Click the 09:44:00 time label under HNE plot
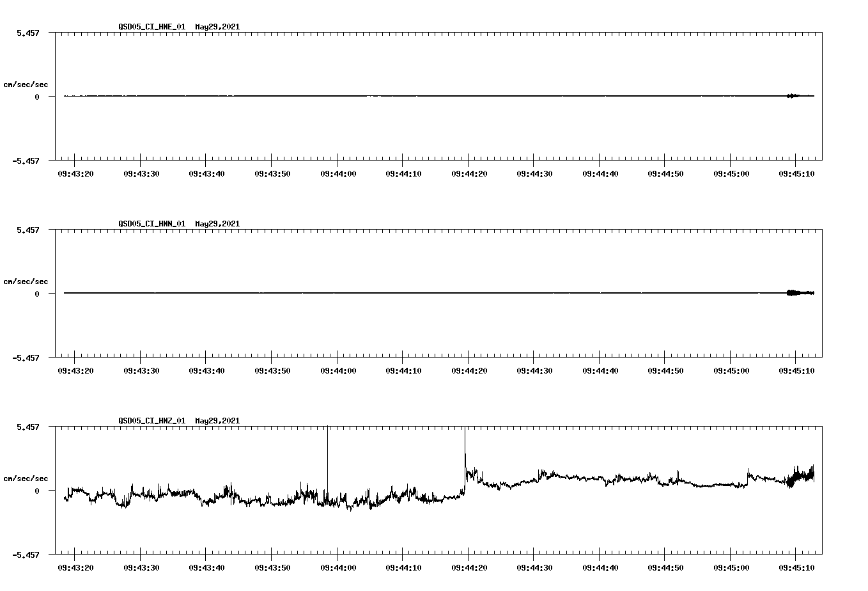Screen dimensions: 868x591 tap(337, 173)
